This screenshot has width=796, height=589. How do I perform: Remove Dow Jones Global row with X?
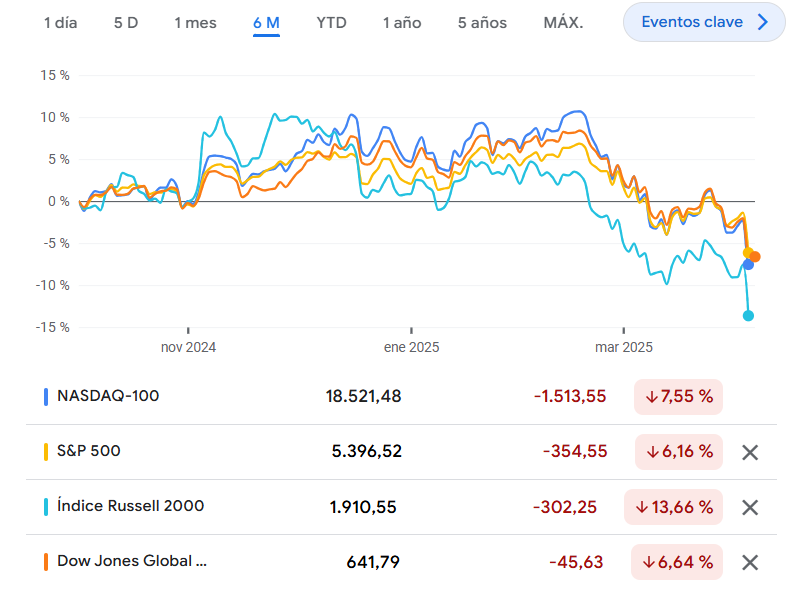(x=750, y=562)
